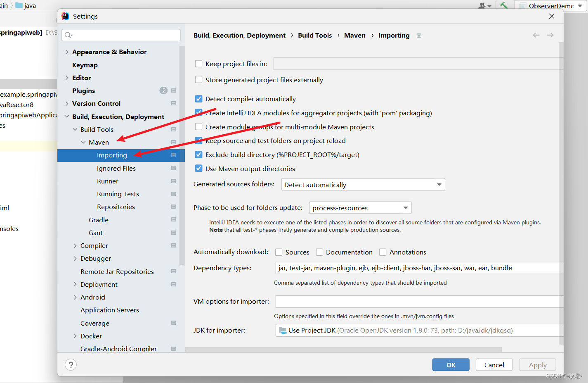Collapse the Build Tools node

coord(75,129)
